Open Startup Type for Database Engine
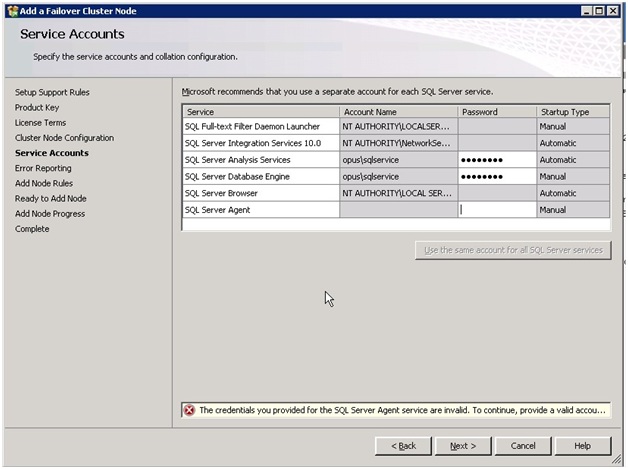The height and width of the screenshot is (469, 628). [573, 177]
